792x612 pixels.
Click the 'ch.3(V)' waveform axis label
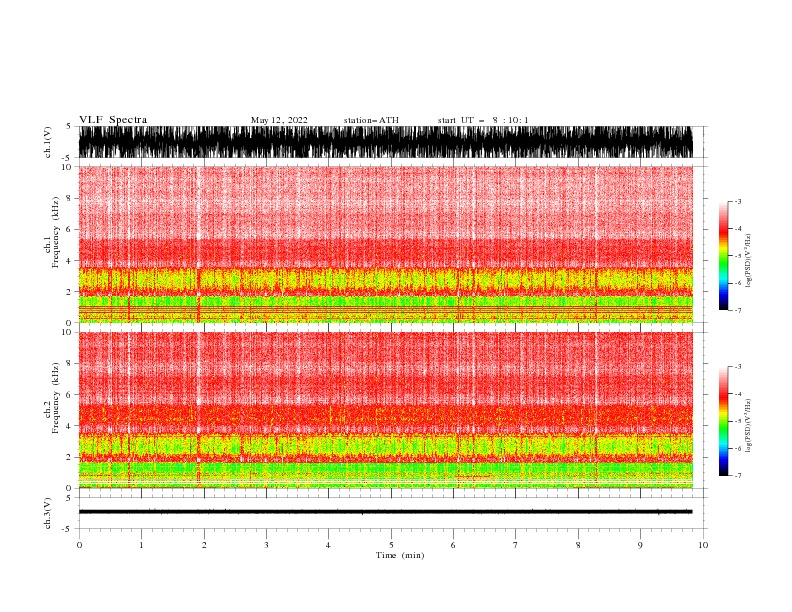(x=48, y=513)
